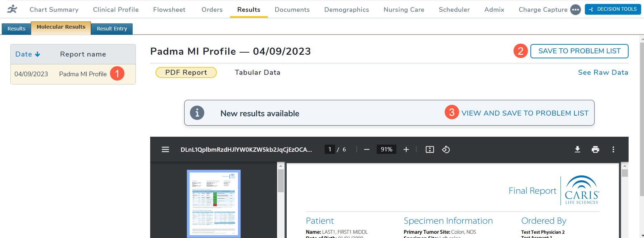Expand the more tabs ellipsis button
Screen dimensions: 644x238
point(576,10)
